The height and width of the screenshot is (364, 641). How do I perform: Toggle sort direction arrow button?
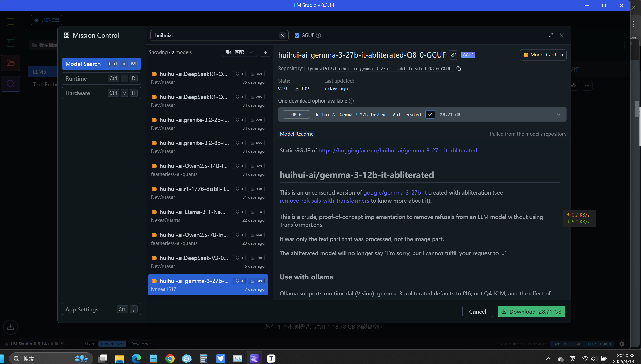click(x=265, y=52)
